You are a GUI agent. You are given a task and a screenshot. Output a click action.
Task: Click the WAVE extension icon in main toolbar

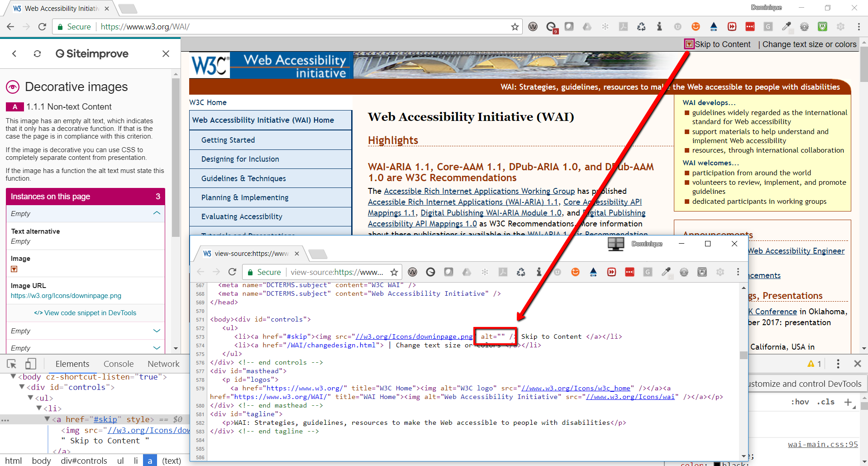(x=533, y=27)
